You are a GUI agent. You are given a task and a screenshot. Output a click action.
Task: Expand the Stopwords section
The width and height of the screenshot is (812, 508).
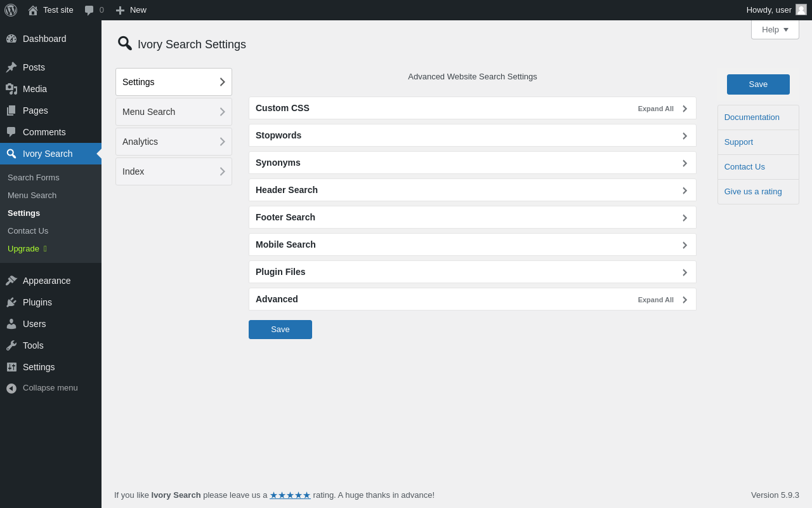(473, 135)
